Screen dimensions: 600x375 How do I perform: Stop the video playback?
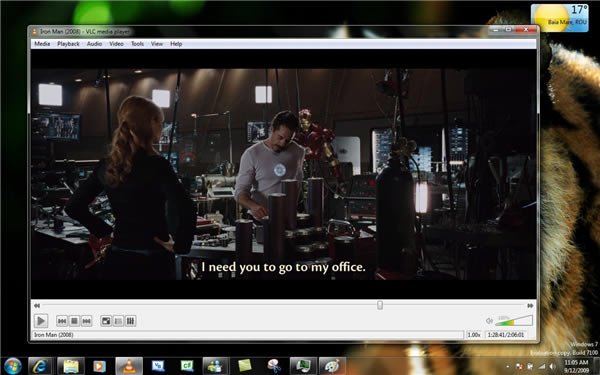point(75,321)
